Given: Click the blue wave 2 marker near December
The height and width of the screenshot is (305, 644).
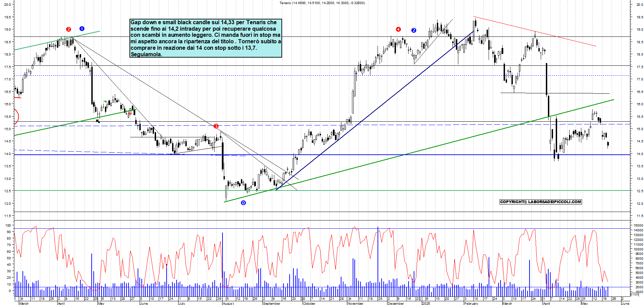Looking at the screenshot, I should tap(414, 30).
